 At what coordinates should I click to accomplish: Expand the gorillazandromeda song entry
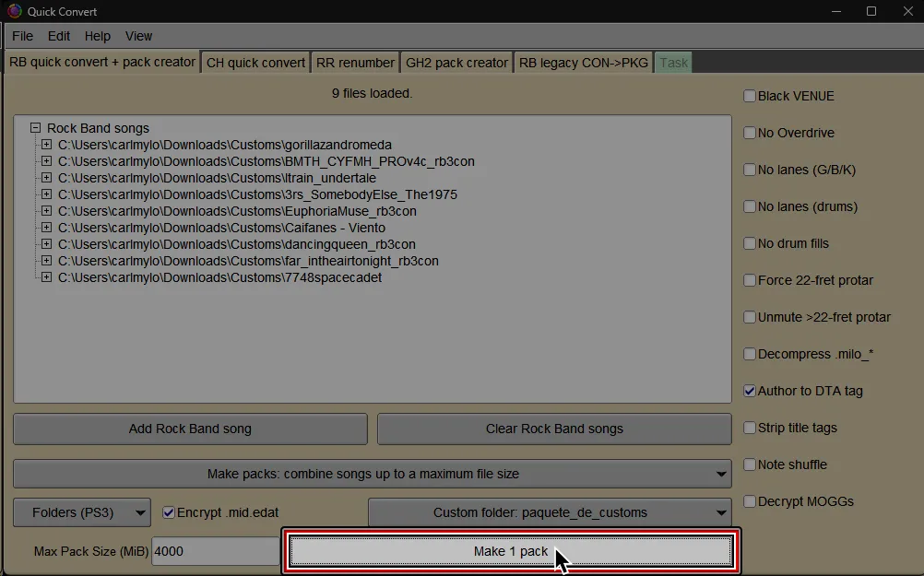click(46, 145)
